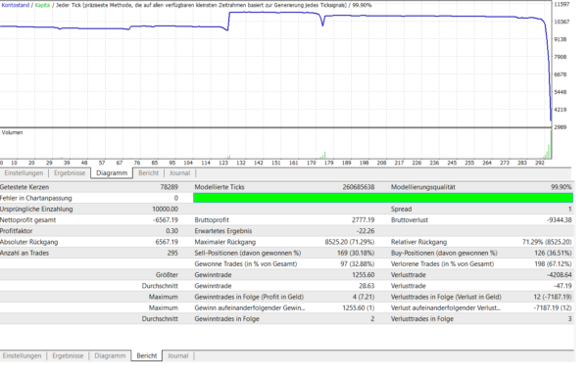Select the Getestete Kerzen value 78289
This screenshot has height=376, width=588.
(170, 187)
